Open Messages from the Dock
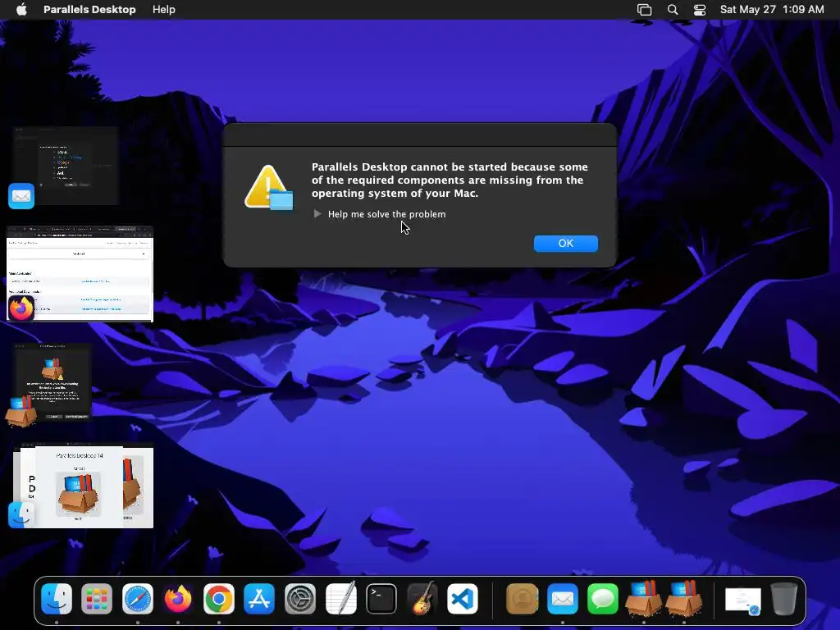This screenshot has width=840, height=630. click(x=603, y=598)
